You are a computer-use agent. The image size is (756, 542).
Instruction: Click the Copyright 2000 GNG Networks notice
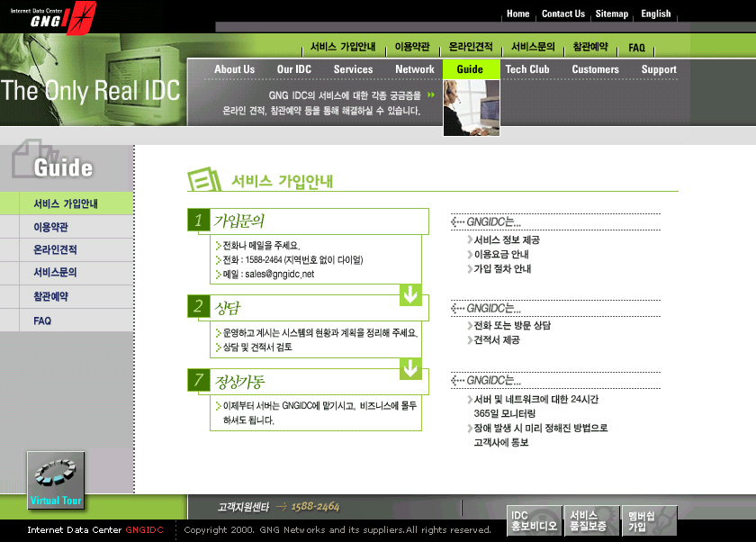[337, 529]
